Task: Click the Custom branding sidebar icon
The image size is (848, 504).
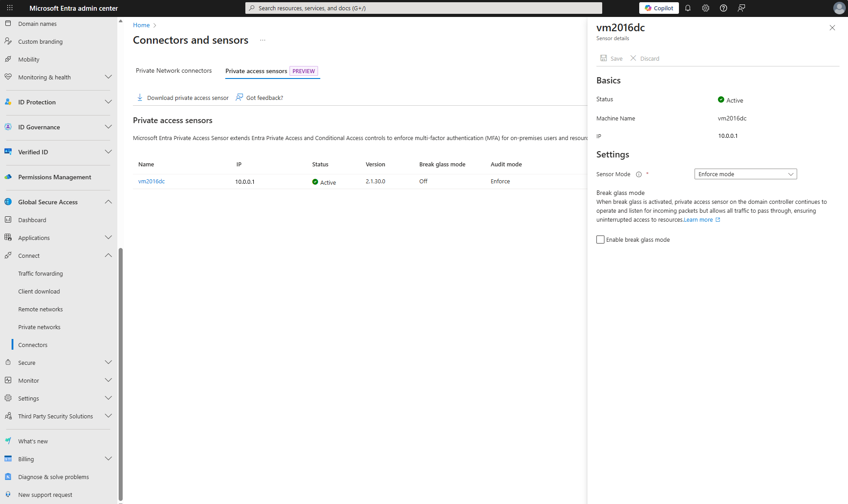Action: [8, 41]
